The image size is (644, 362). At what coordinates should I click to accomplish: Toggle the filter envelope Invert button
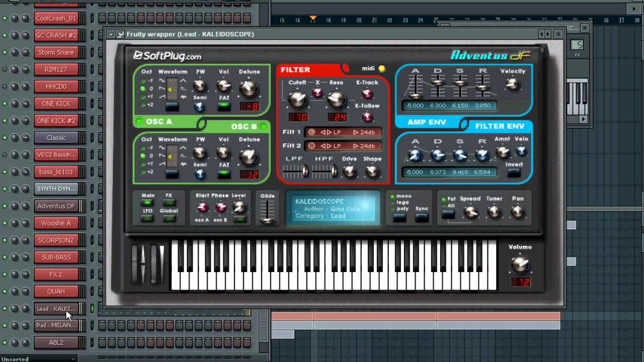coord(514,173)
